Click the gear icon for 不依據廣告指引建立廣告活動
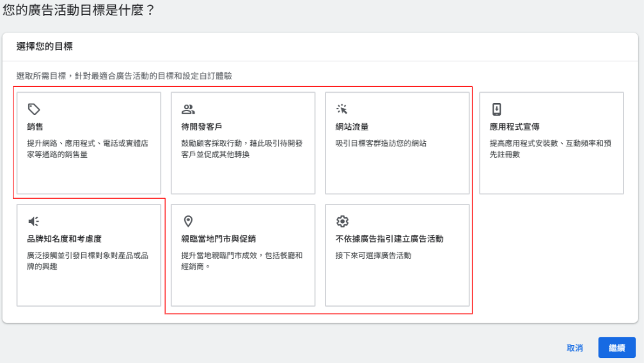The height and width of the screenshot is (363, 644). click(x=342, y=221)
